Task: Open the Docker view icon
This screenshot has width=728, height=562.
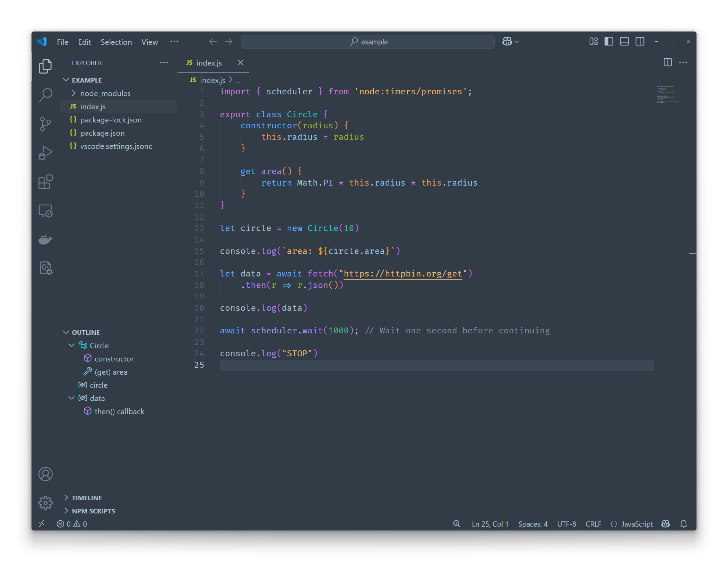Action: [45, 239]
